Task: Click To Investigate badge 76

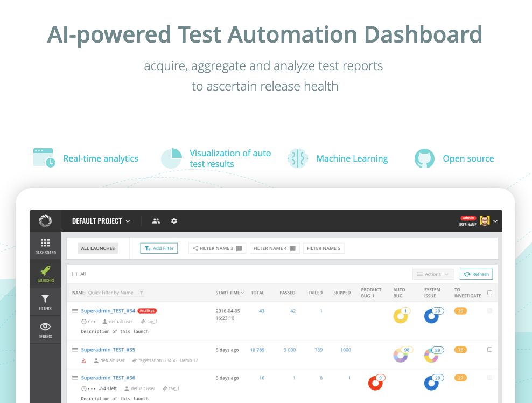Action: pos(460,349)
